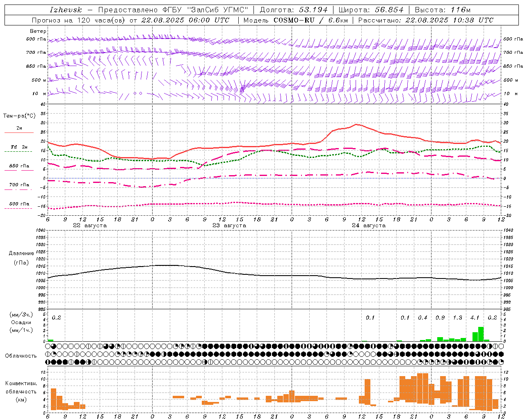Click the 'Модель COSMO-RU / 6.6км' text

coord(296,20)
